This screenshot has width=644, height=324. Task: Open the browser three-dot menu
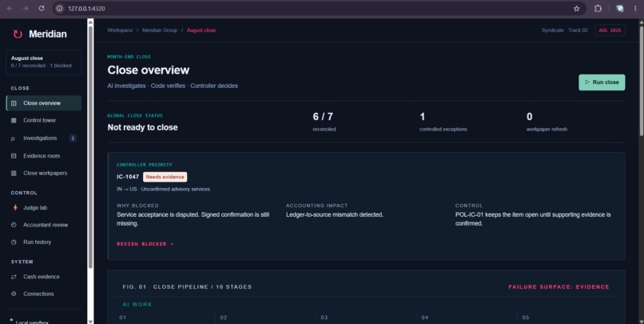[x=635, y=8]
